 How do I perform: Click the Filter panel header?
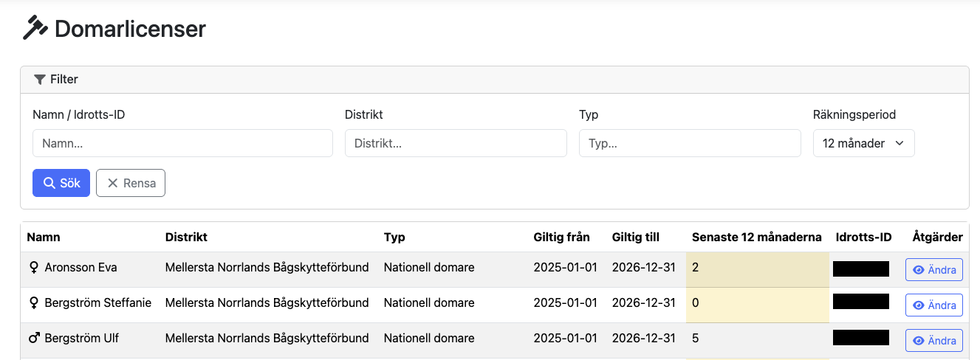[494, 80]
